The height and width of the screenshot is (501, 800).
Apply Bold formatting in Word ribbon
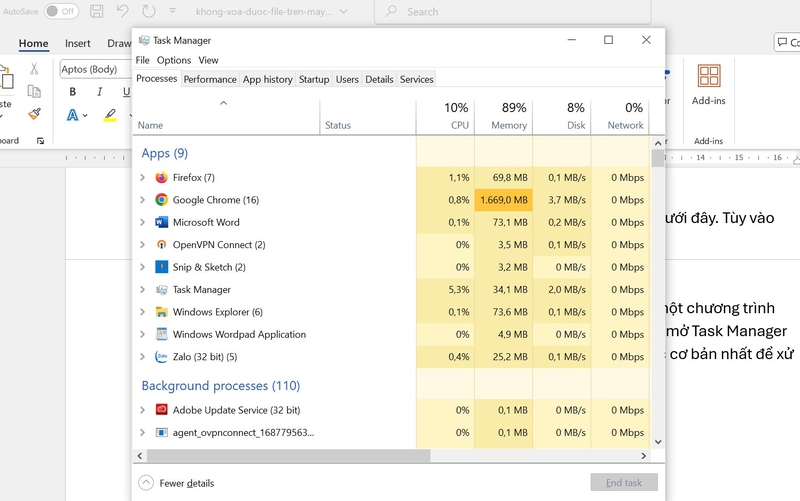tap(72, 92)
